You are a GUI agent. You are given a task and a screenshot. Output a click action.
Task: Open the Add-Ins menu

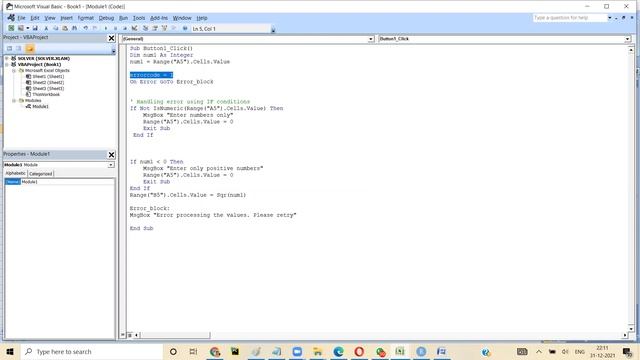click(159, 18)
